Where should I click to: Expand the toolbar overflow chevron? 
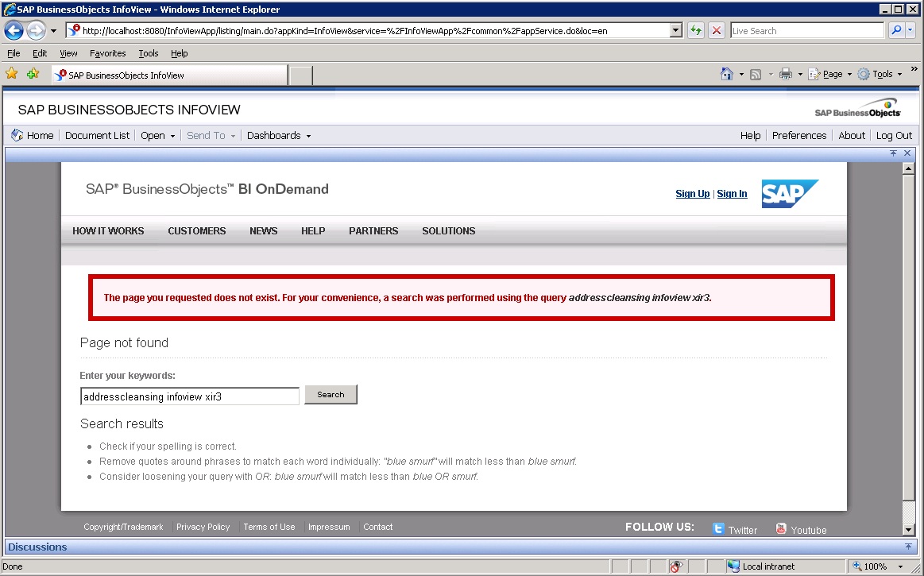tap(914, 69)
